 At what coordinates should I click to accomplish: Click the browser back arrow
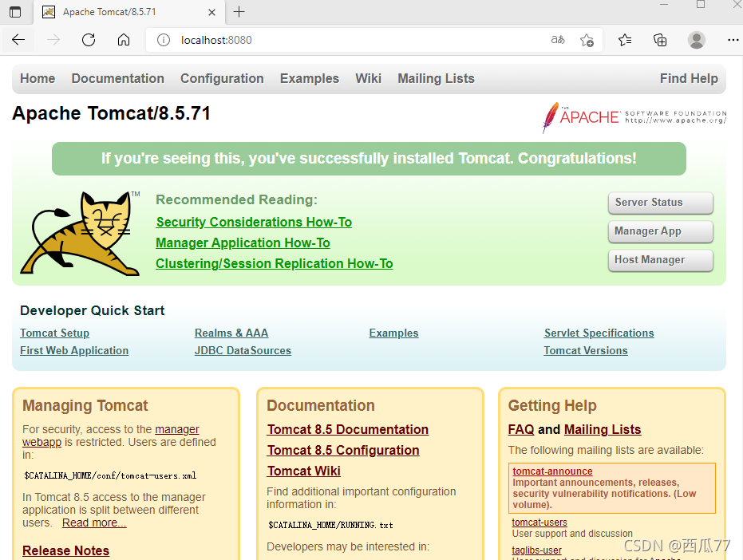[18, 40]
